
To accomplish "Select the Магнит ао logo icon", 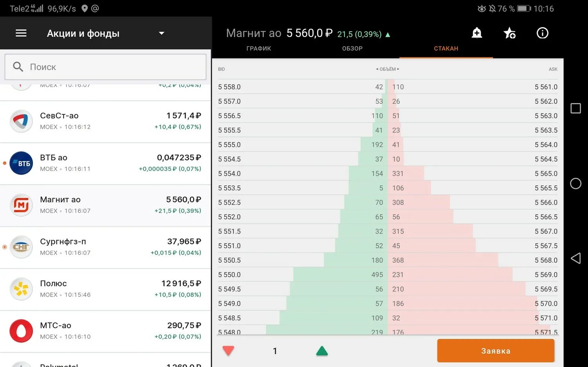I will coord(21,205).
